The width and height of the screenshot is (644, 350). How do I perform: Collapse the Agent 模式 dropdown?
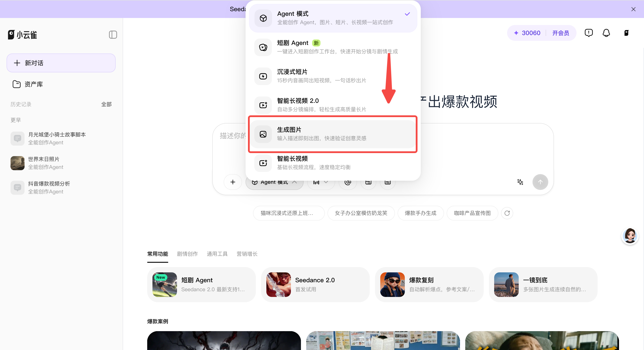tap(274, 182)
